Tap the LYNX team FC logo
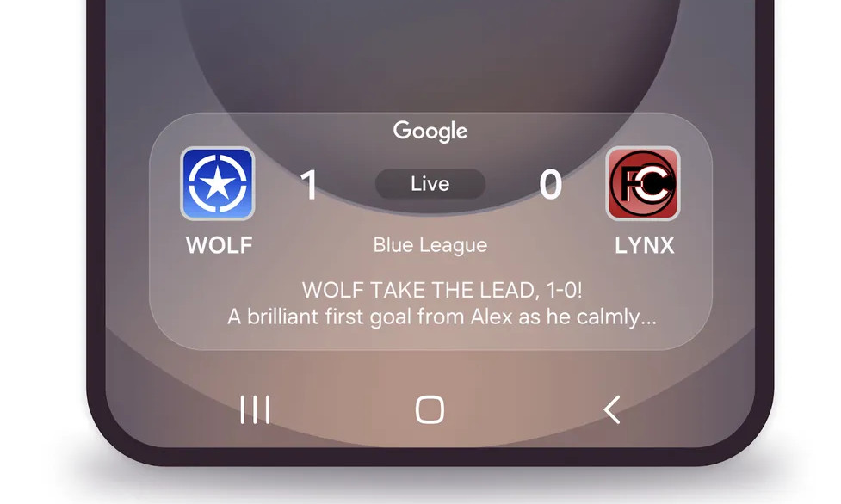Screen dimensions: 841x504 coord(642,183)
